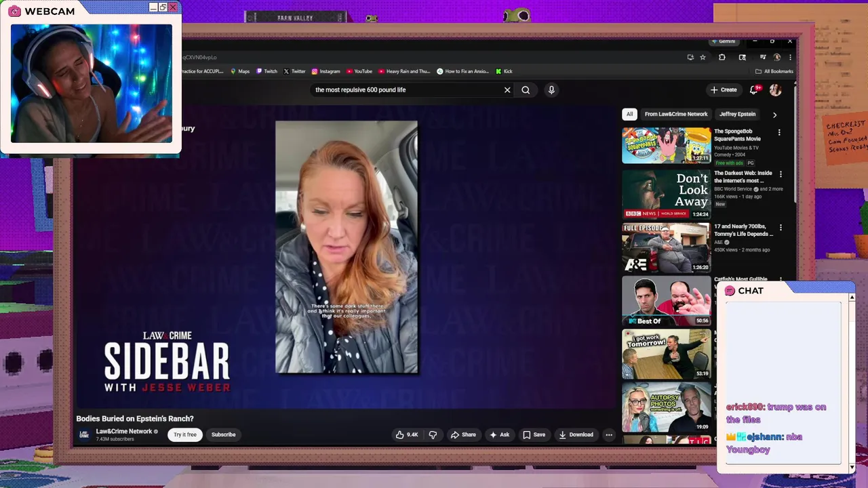
Task: Open options for The Darkest Web video
Action: tap(781, 175)
